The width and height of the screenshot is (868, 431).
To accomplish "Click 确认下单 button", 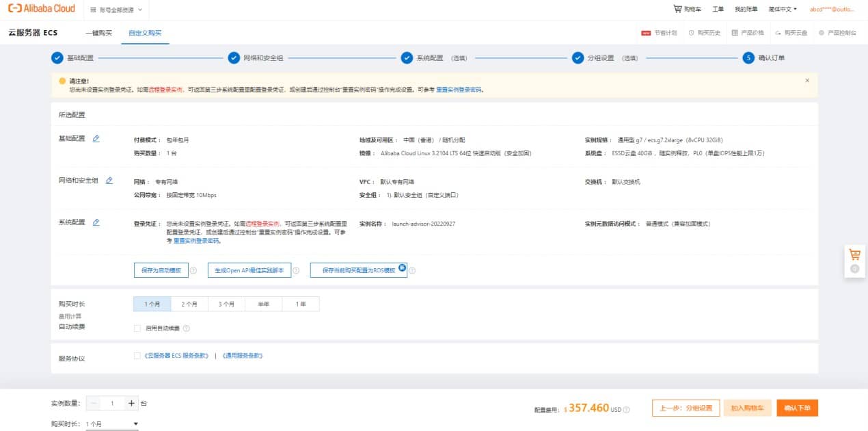I will click(x=798, y=408).
